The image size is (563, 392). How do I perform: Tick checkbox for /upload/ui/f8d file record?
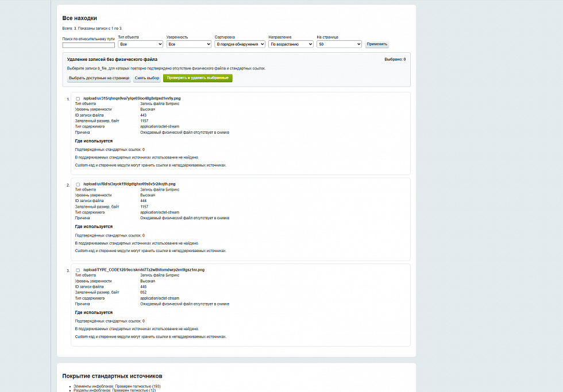[78, 184]
